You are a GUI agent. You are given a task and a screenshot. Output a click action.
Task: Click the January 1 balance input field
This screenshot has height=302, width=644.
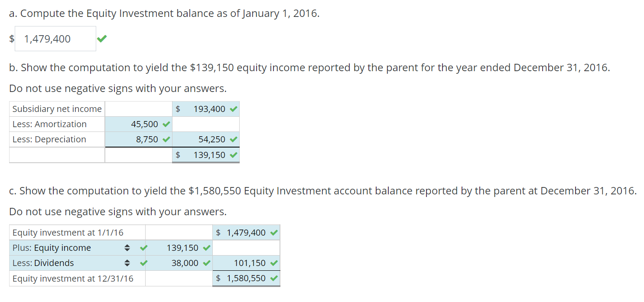point(55,39)
